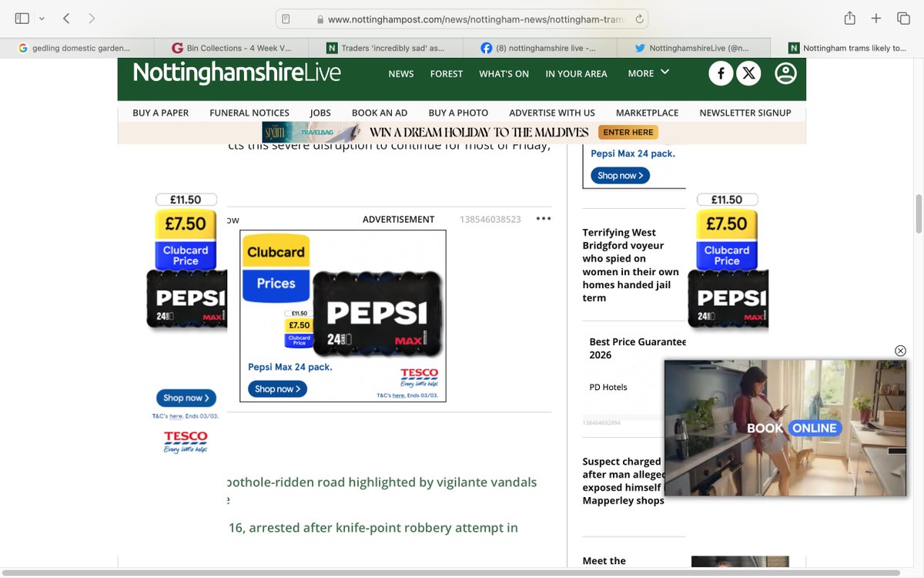Switch to Twitter NottinghamshireLive tab
Viewport: 924px width, 578px height.
pos(693,48)
